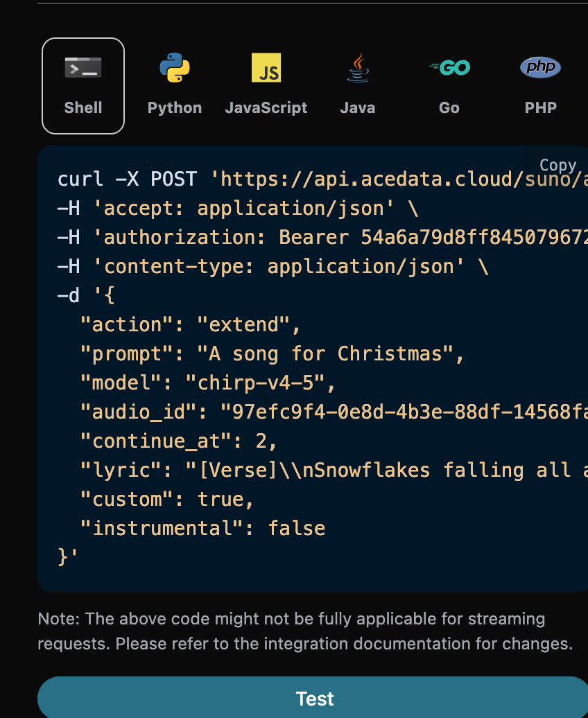Select the JavaScript tab label
The height and width of the screenshot is (718, 588).
[266, 108]
